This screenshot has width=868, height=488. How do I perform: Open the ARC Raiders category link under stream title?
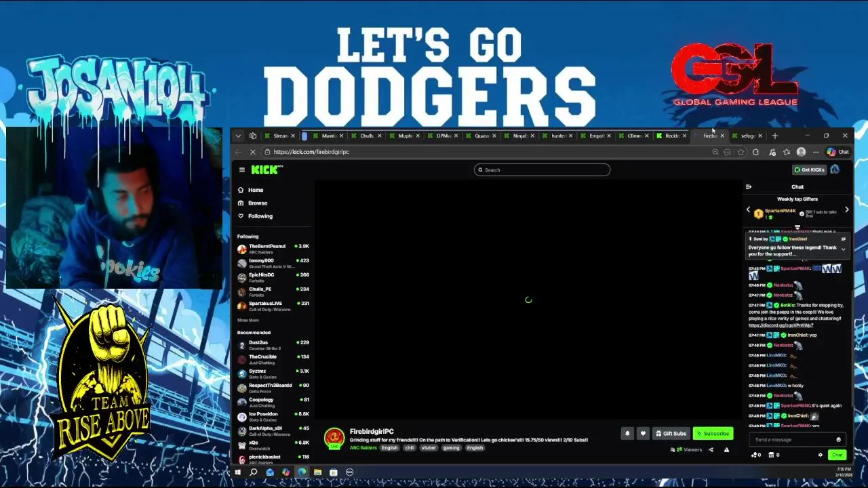[x=363, y=447]
